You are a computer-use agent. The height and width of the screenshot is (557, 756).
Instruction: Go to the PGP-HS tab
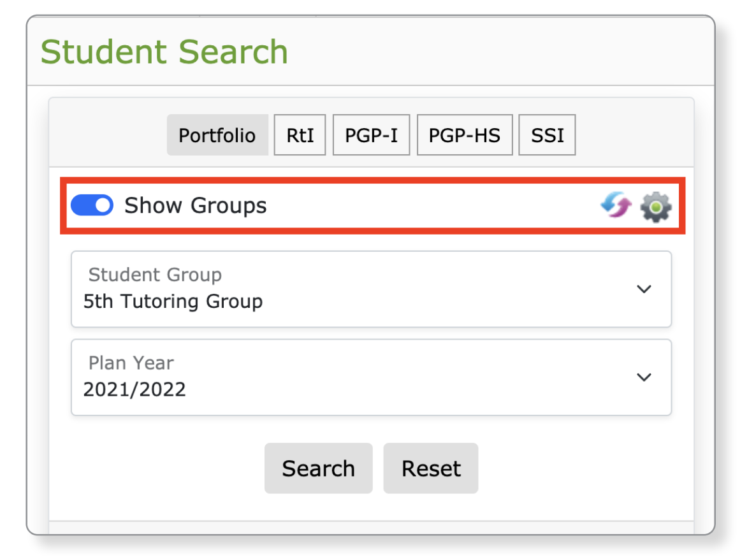pos(465,135)
